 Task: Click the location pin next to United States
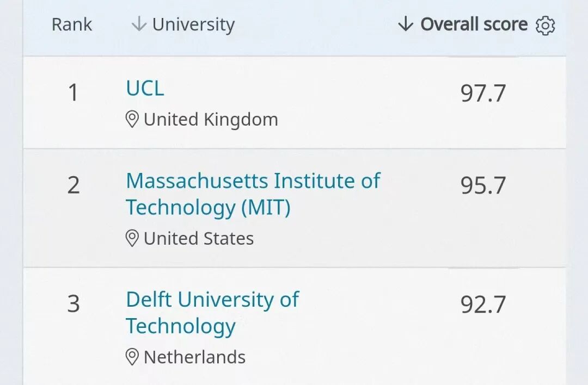click(132, 238)
